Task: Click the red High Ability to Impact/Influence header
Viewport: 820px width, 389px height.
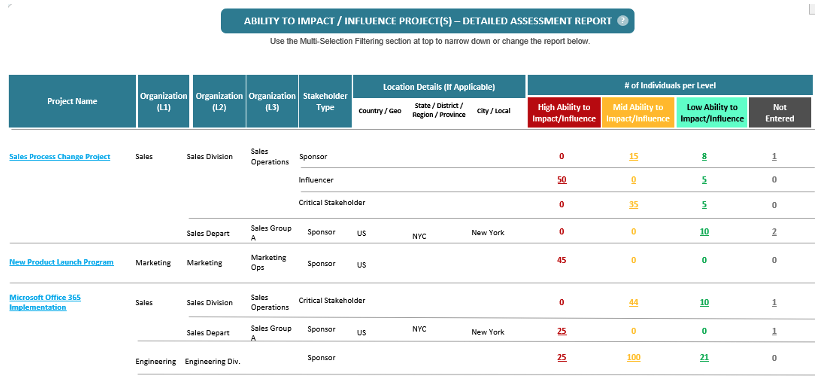Action: click(x=564, y=112)
